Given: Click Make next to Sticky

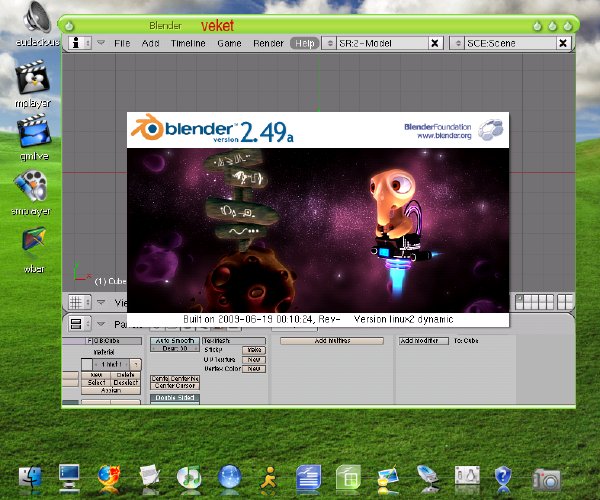Looking at the screenshot, I should pos(254,350).
